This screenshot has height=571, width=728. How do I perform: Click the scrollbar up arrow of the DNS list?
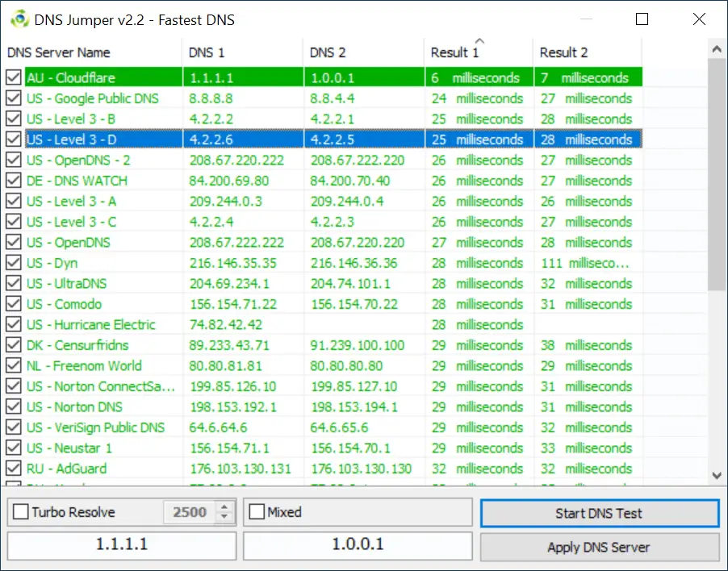(x=717, y=49)
